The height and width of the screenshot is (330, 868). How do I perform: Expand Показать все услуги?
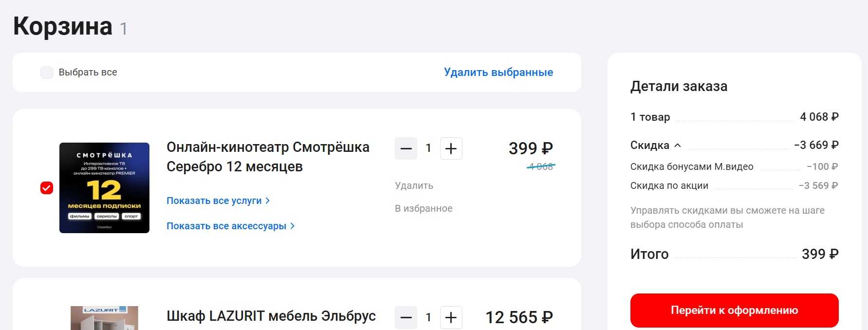pyautogui.click(x=218, y=201)
